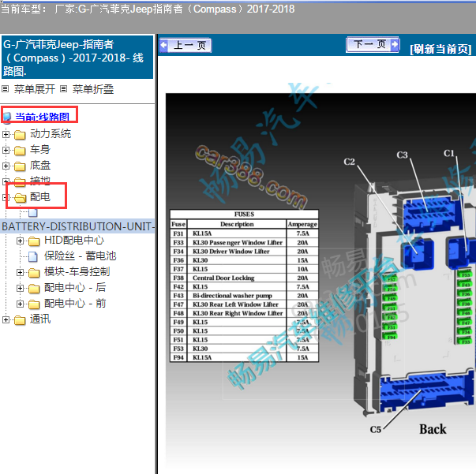This screenshot has width=476, height=474.
Task: Click the C2 connector label
Action: [x=349, y=162]
